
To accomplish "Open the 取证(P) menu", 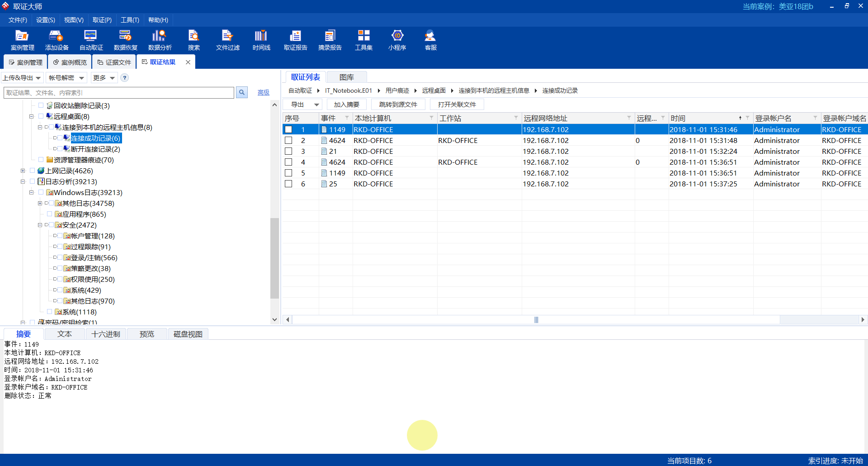I will click(x=102, y=20).
